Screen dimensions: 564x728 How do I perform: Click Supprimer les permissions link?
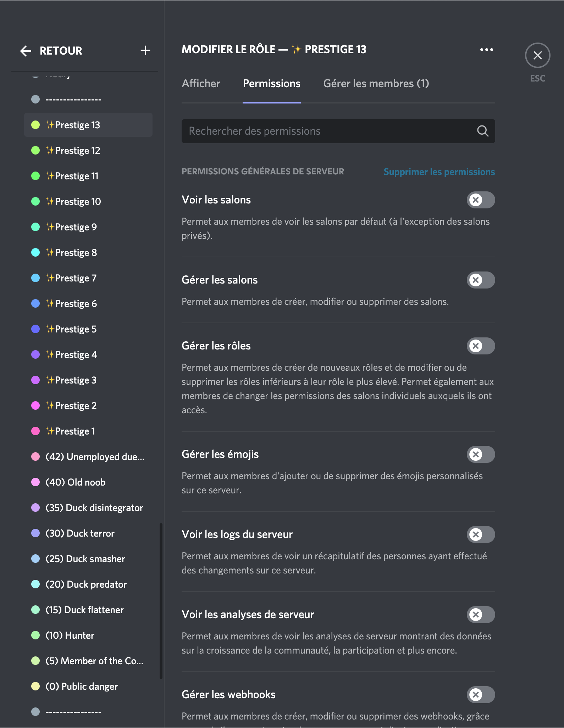tap(439, 172)
